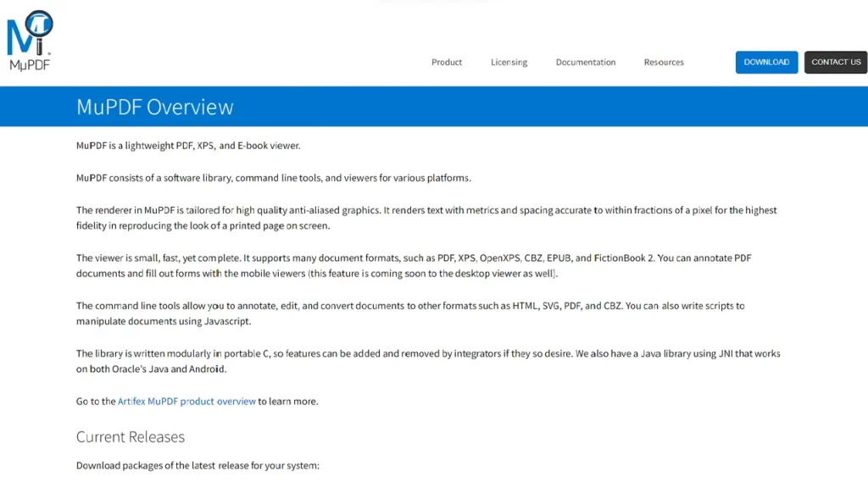Open the Product menu
868x488 pixels.
pyautogui.click(x=447, y=62)
